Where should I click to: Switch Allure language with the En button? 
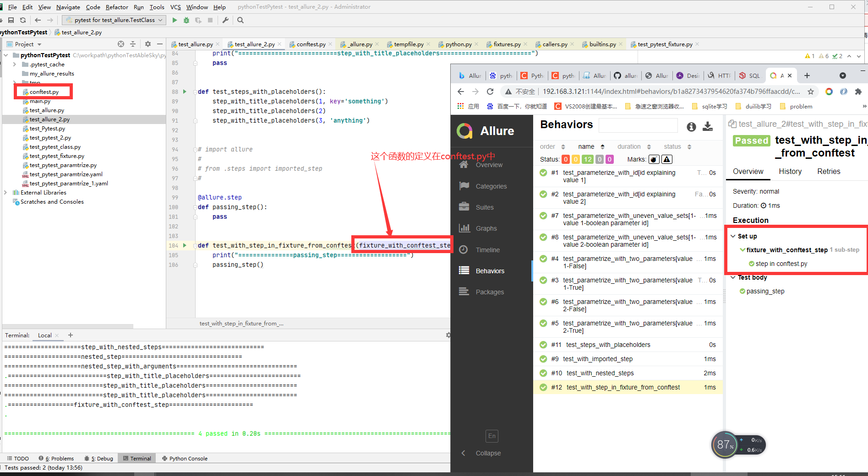coord(491,436)
